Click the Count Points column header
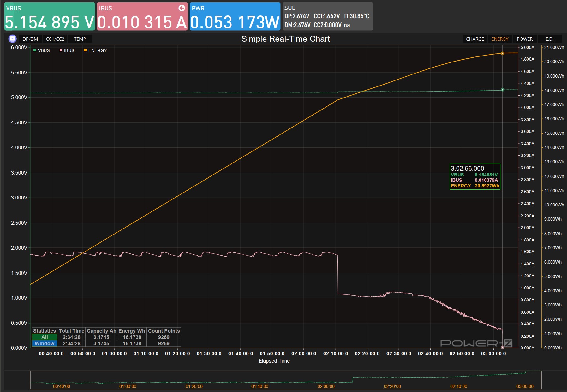The height and width of the screenshot is (392, 567). coord(164,331)
